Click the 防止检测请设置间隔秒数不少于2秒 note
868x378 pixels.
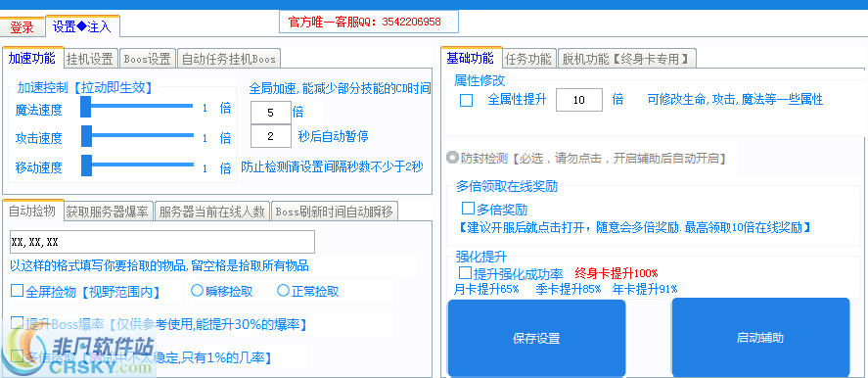click(332, 166)
